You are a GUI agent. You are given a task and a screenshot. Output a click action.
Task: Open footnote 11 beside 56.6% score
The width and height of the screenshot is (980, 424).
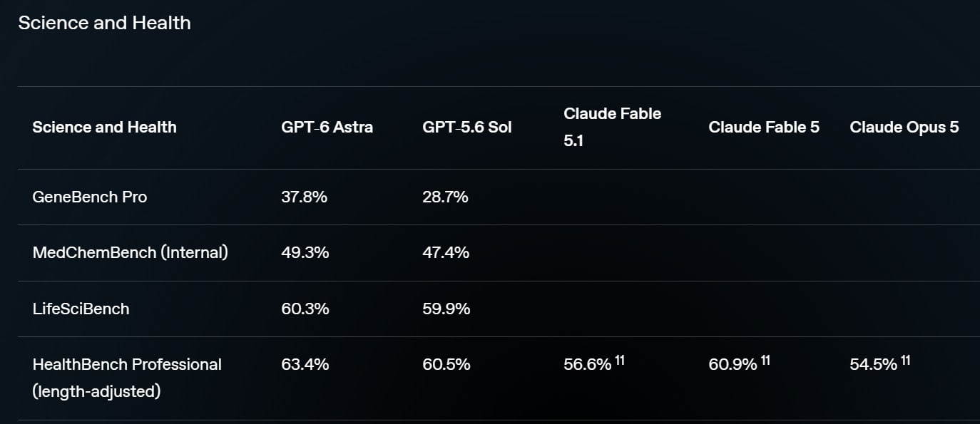tap(620, 361)
